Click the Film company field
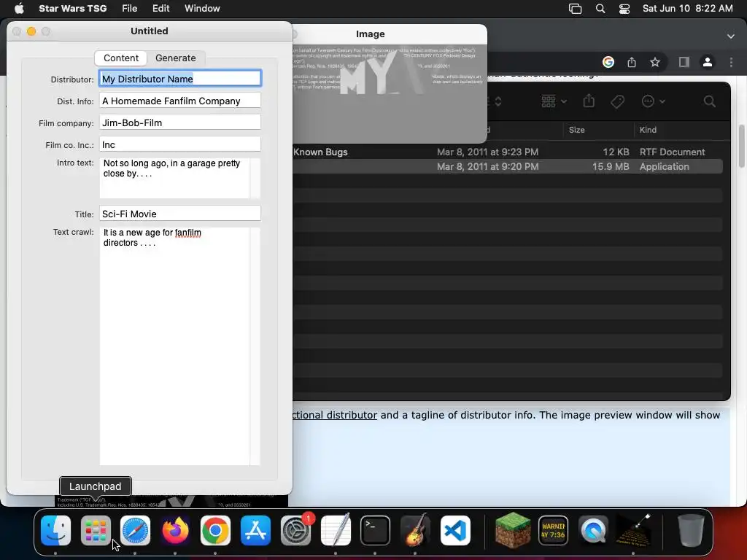 180,122
